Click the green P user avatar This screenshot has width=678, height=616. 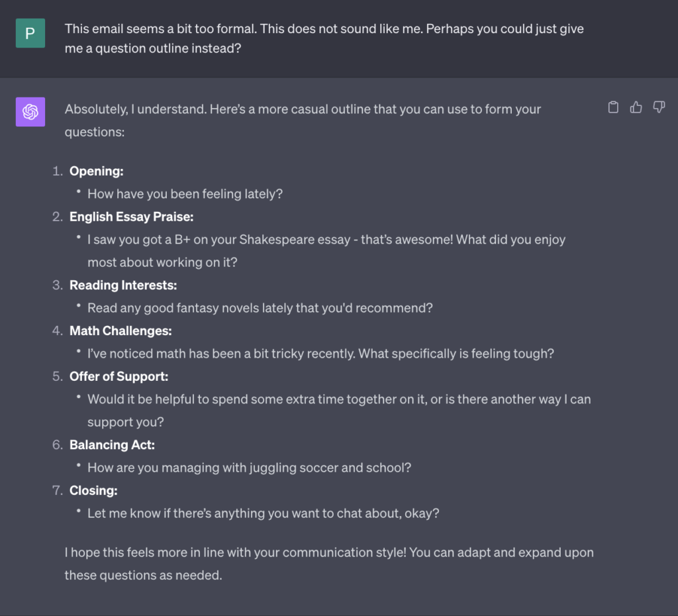30,33
